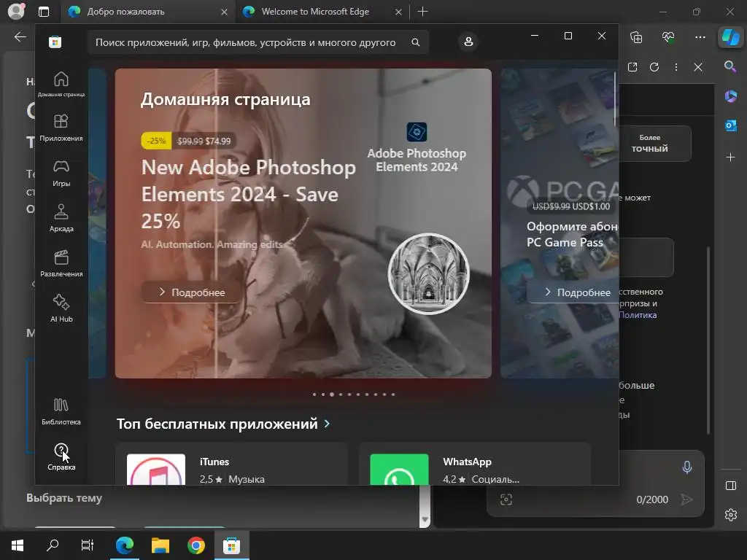
Task: Expand the Топ бесплатных приложений section chevron
Action: click(x=327, y=424)
